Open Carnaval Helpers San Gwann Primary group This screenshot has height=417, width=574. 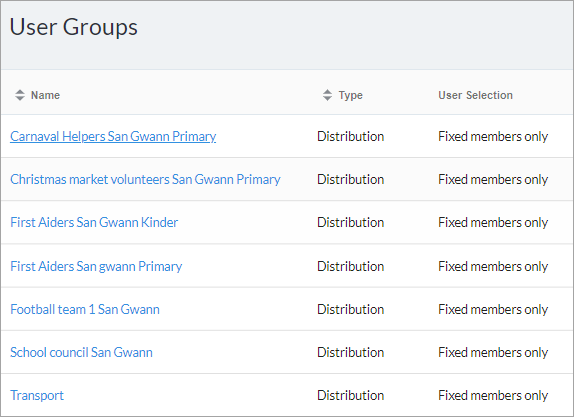[113, 136]
